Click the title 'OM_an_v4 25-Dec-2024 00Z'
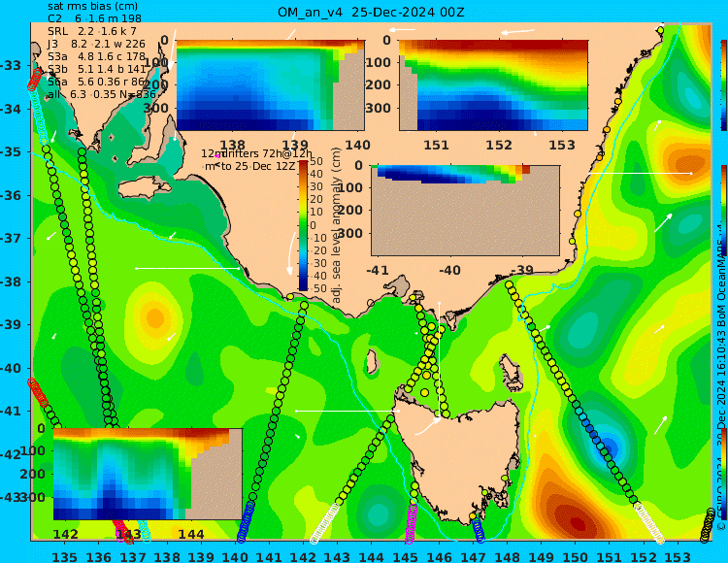Screen dimensions: 728x563 pos(371,13)
